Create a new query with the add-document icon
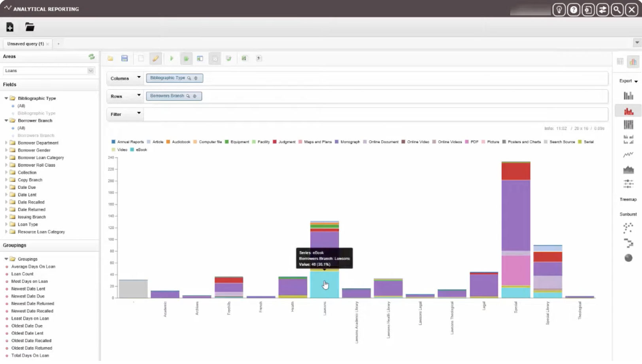Viewport: 642px width, 364px height. 10,27
